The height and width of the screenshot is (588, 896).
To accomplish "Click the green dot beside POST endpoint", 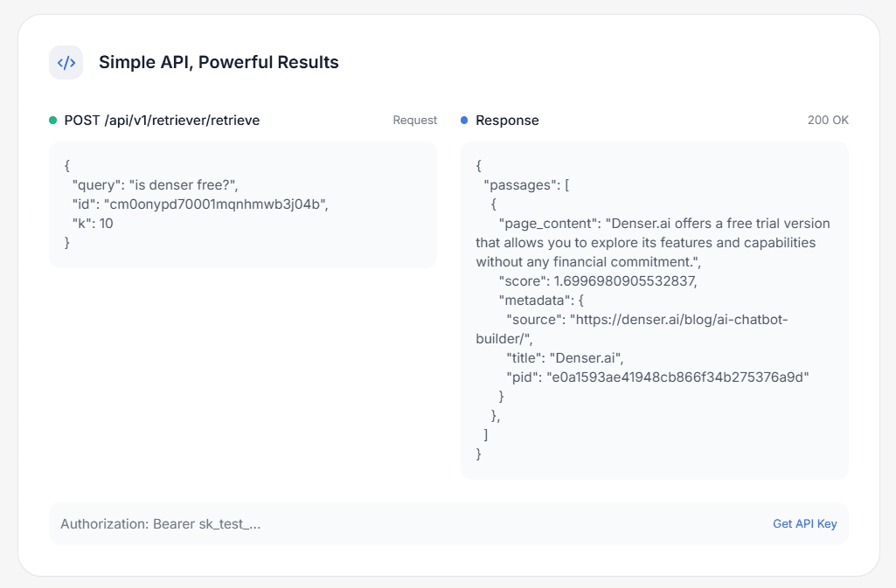I will pyautogui.click(x=53, y=121).
